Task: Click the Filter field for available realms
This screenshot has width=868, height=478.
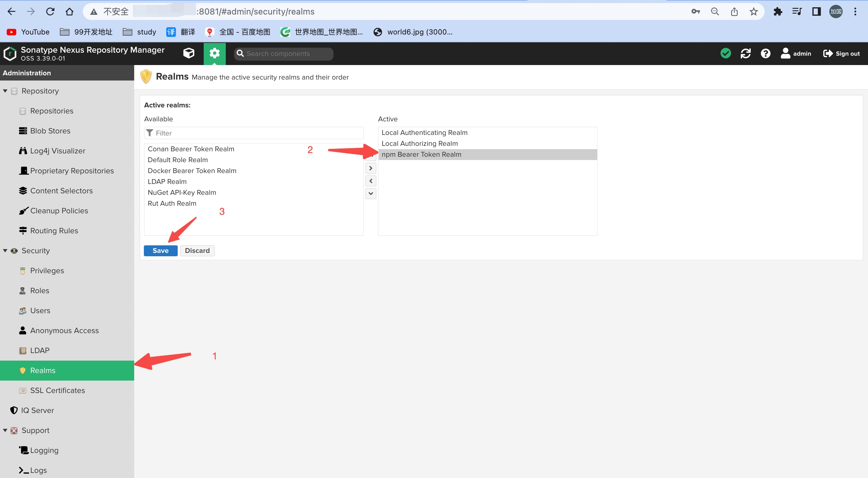Action: click(254, 133)
